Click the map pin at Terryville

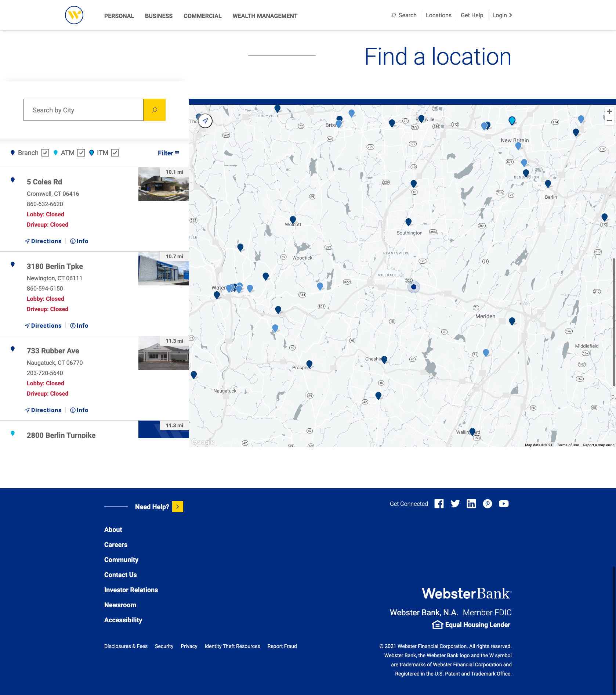[x=278, y=108]
